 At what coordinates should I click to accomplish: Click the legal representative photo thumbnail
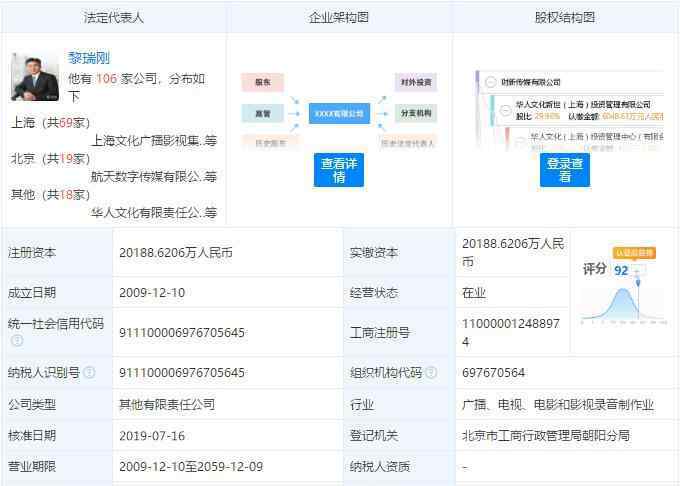(34, 76)
